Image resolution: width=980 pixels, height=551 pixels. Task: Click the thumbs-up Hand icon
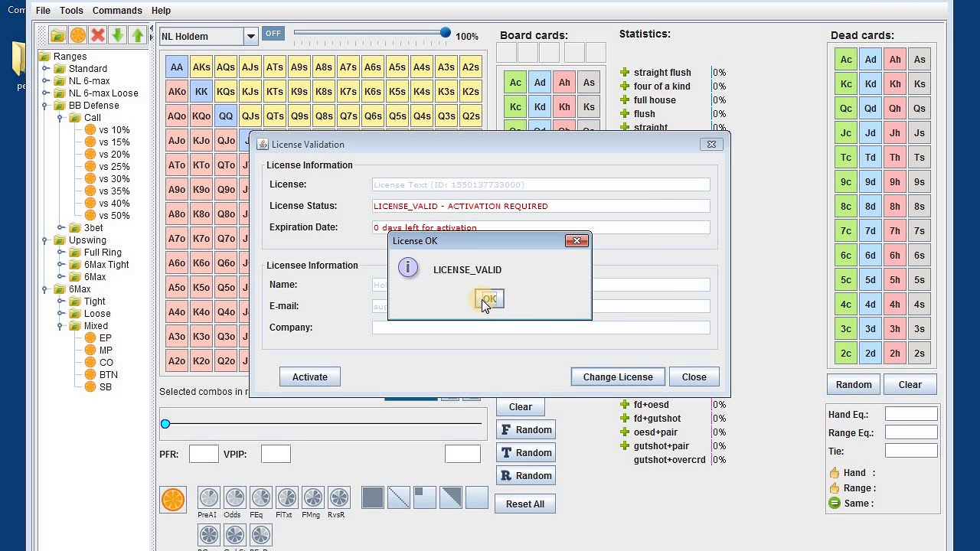click(835, 473)
